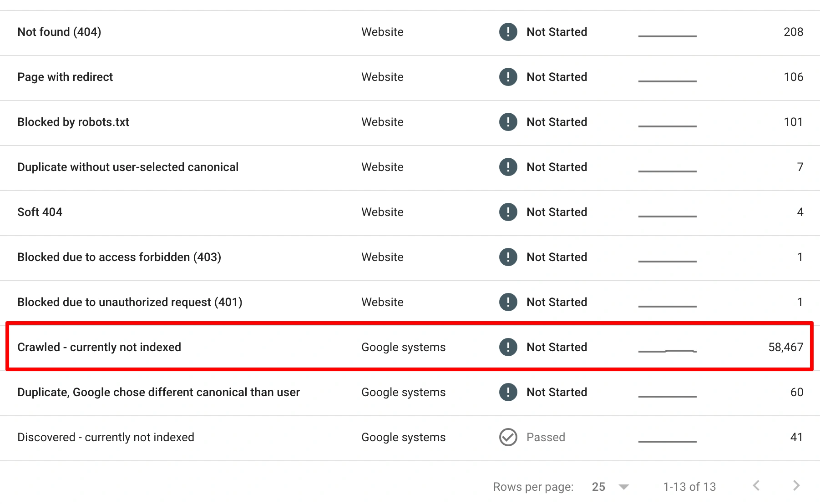Click the warning icon in the Soft 404 row

pos(508,212)
